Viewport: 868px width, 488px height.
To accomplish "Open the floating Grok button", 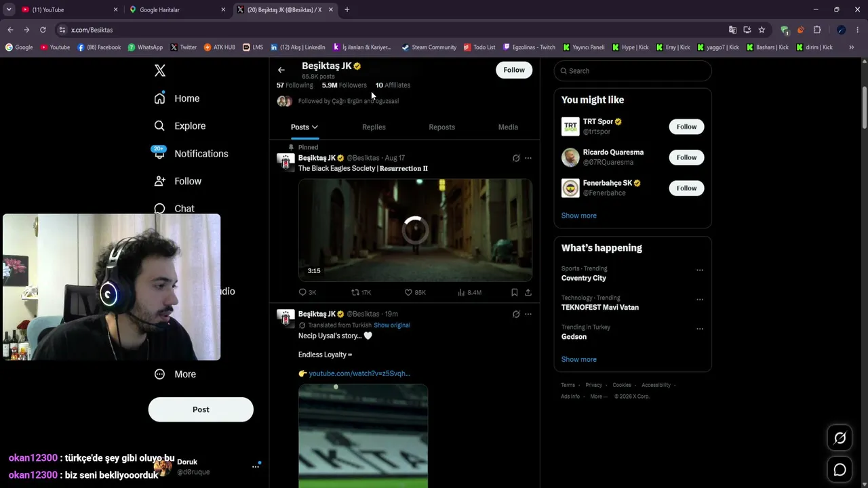I will (x=840, y=439).
